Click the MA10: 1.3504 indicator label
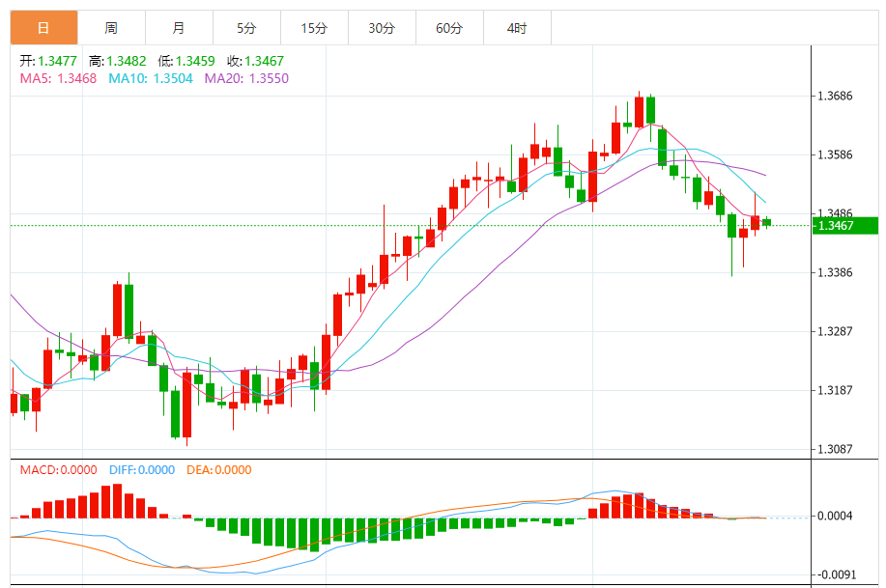 click(151, 78)
